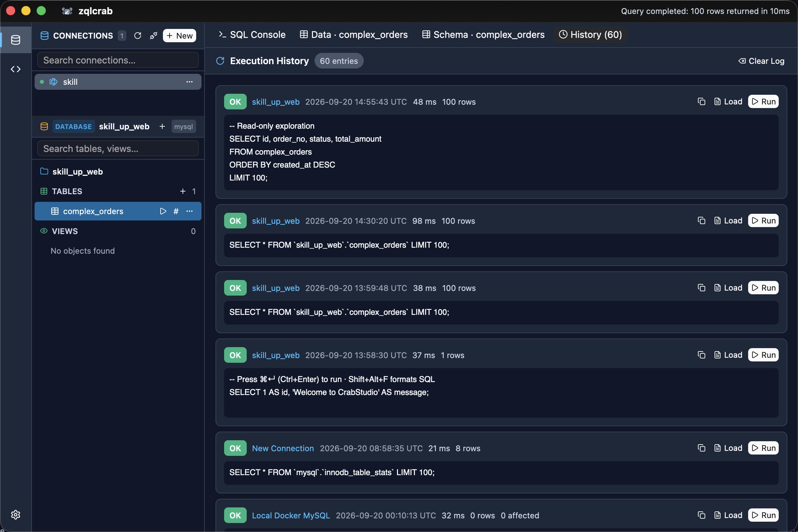Copy the innodb_table_stats query
This screenshot has width=798, height=532.
[701, 448]
